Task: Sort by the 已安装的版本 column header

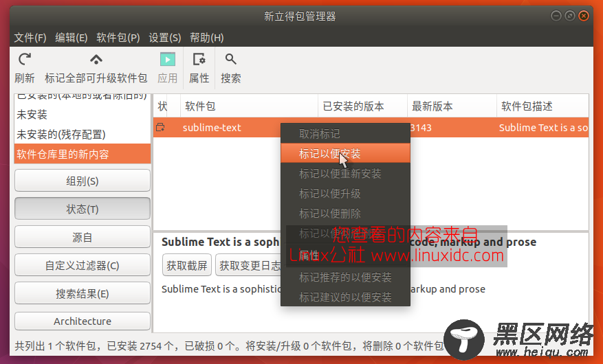Action: (x=362, y=106)
